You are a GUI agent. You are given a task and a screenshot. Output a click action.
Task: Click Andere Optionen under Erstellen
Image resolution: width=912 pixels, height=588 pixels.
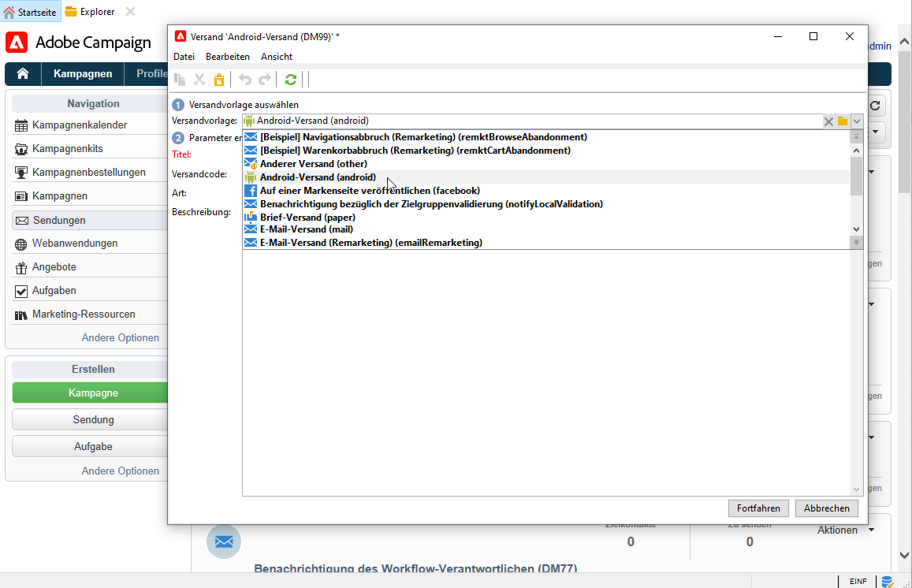tap(121, 471)
